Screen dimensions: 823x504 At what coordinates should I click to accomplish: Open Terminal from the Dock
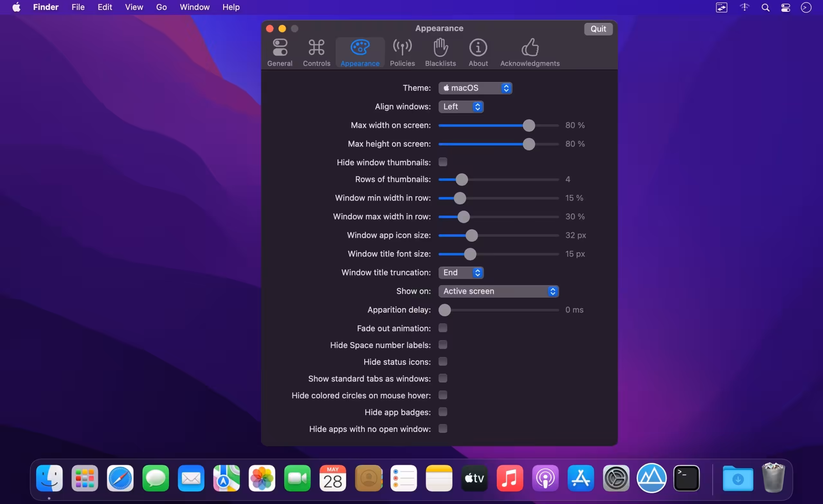click(x=686, y=478)
